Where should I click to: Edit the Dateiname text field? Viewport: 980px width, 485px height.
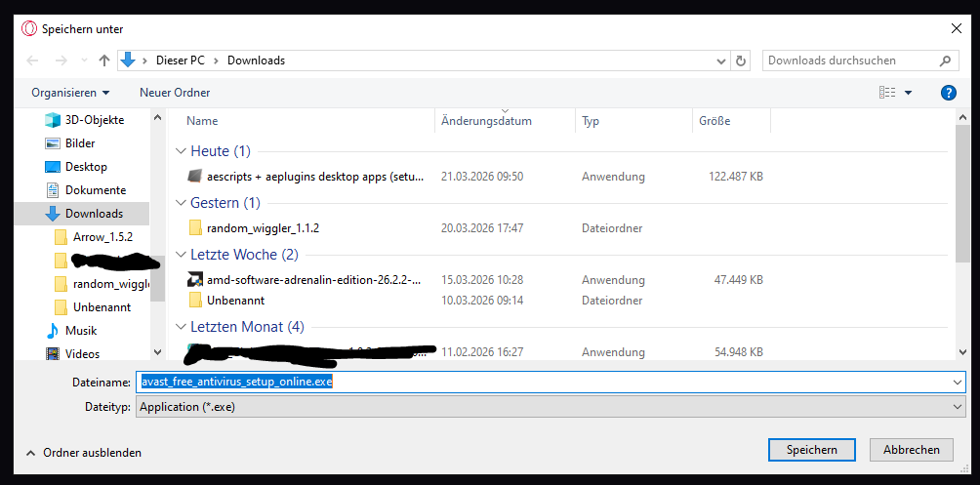coord(544,382)
